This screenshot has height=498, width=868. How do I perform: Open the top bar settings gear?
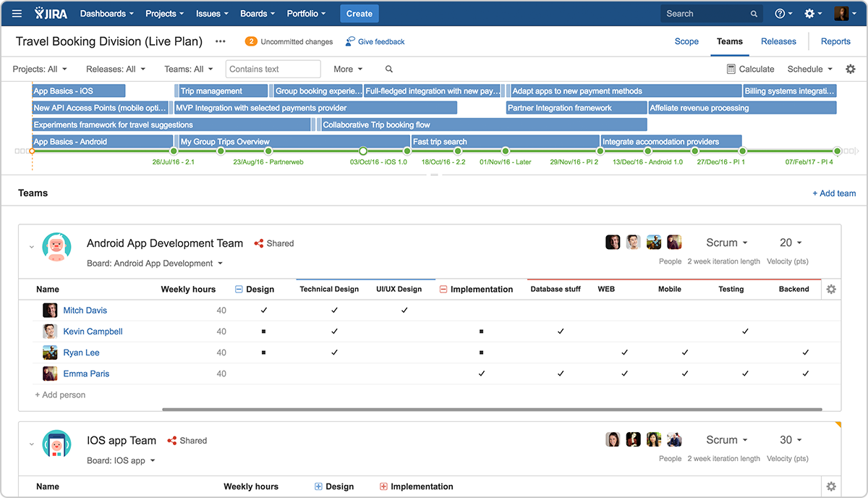[x=809, y=14]
